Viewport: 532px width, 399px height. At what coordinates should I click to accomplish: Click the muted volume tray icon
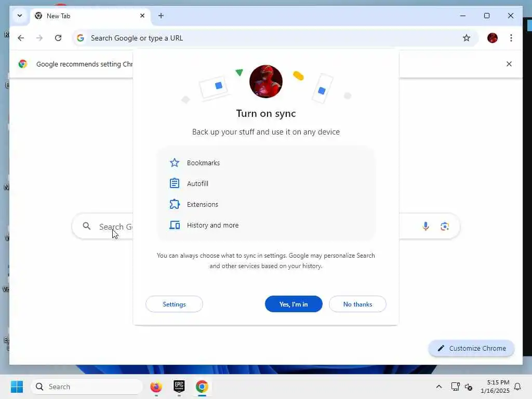(x=469, y=387)
